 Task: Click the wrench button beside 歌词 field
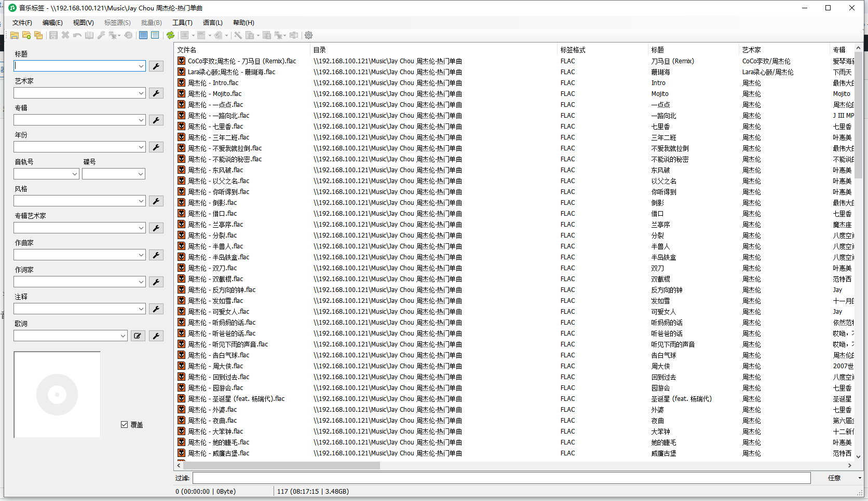(x=156, y=336)
